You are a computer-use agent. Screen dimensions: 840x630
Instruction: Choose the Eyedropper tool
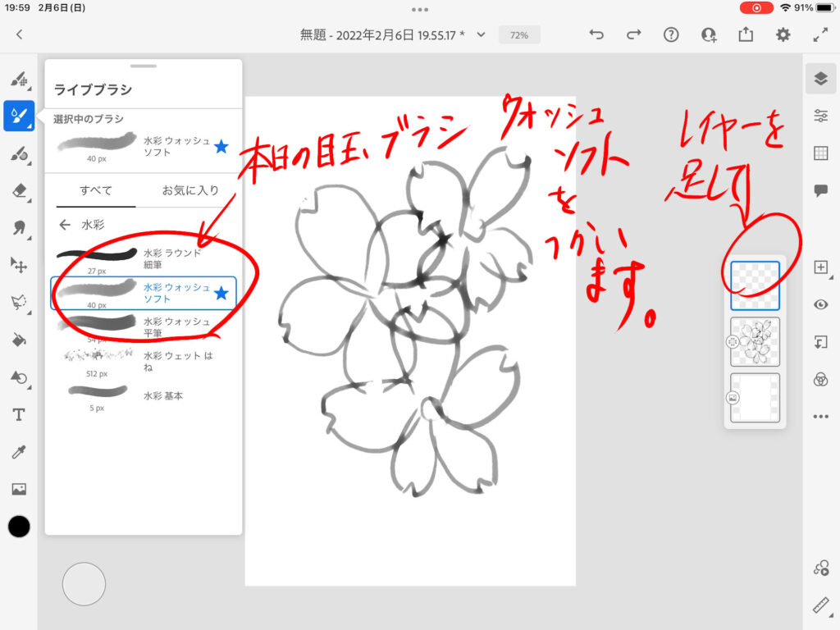click(x=19, y=452)
